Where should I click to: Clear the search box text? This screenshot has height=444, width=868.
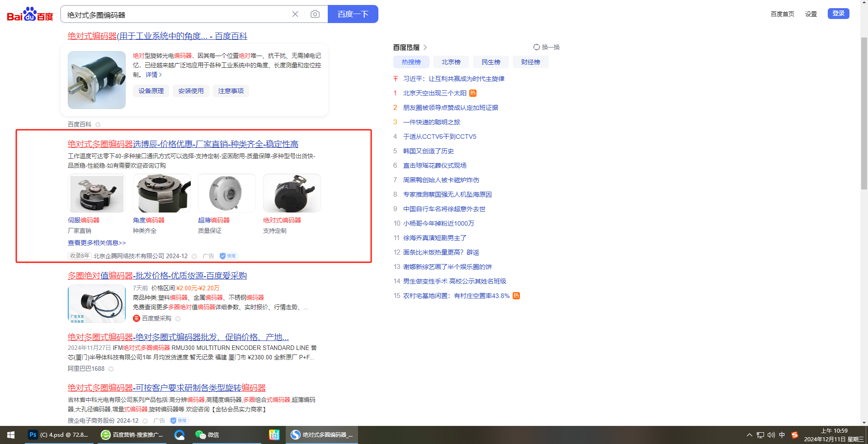pyautogui.click(x=295, y=14)
